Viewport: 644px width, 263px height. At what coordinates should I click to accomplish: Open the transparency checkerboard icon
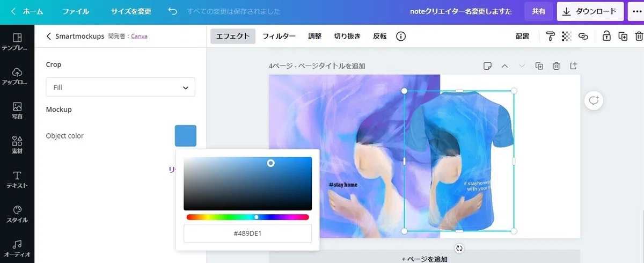(x=567, y=36)
